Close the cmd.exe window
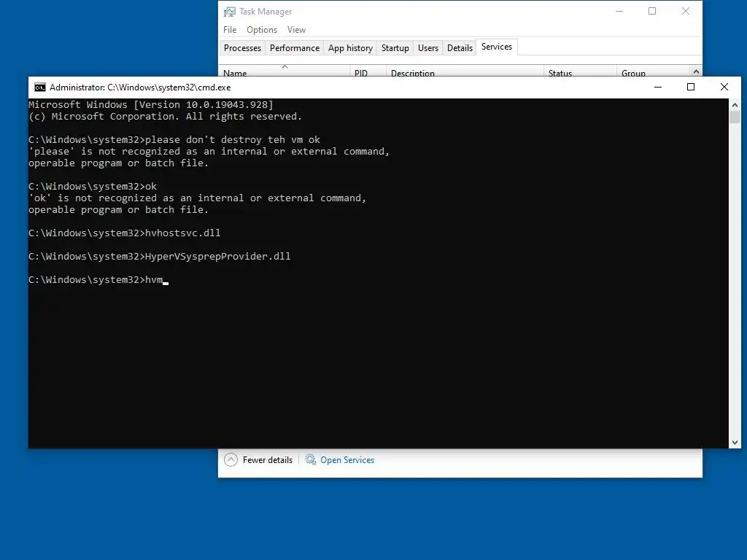 tap(724, 87)
